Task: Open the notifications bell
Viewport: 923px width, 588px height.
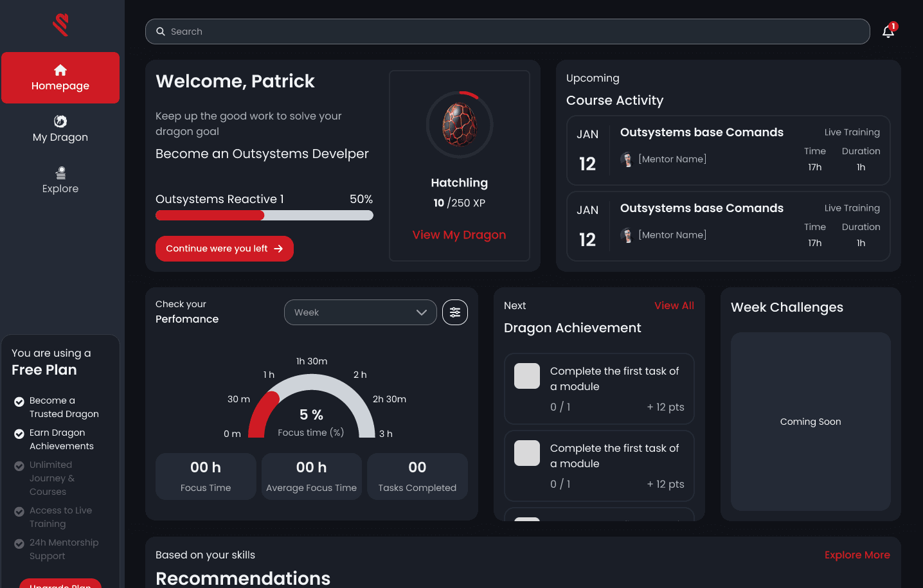Action: (x=889, y=31)
